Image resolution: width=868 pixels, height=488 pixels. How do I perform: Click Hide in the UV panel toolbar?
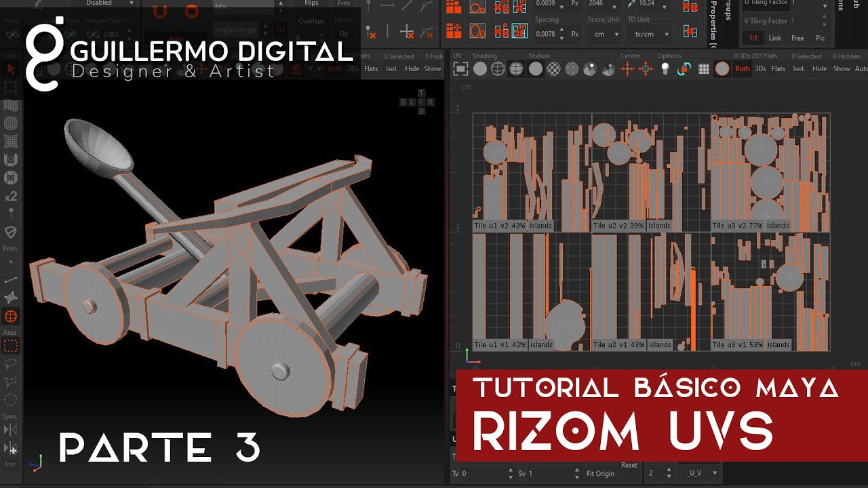(x=820, y=69)
